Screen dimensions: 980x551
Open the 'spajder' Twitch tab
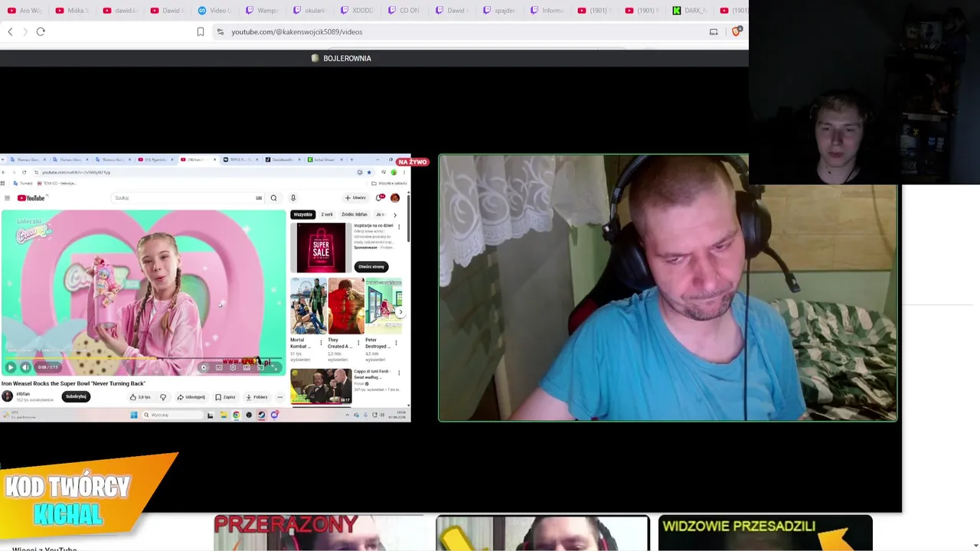pos(498,11)
